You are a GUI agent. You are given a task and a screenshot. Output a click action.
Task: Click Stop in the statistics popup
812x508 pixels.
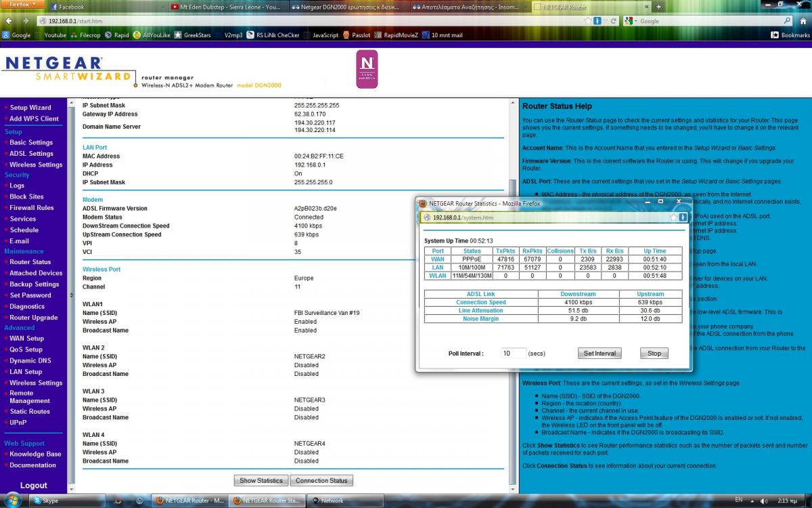point(654,354)
